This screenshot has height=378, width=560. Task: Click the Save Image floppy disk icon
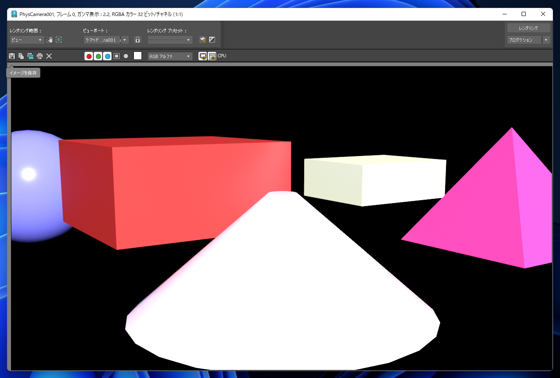[x=12, y=56]
